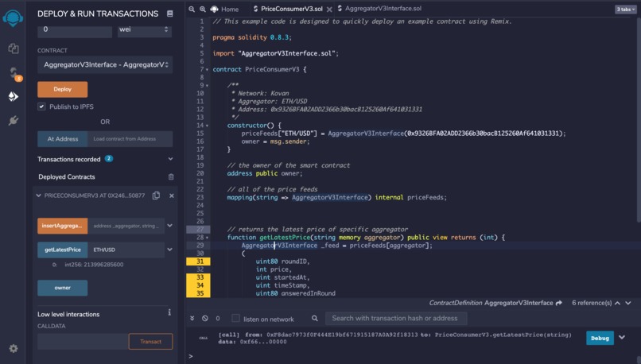
Task: Close the PriceConsumerV3.sol tab
Action: [x=329, y=9]
